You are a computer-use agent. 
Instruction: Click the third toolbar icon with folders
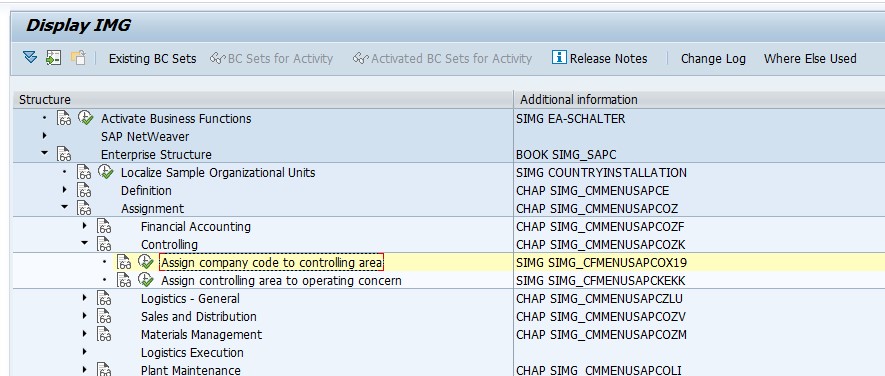(x=78, y=58)
